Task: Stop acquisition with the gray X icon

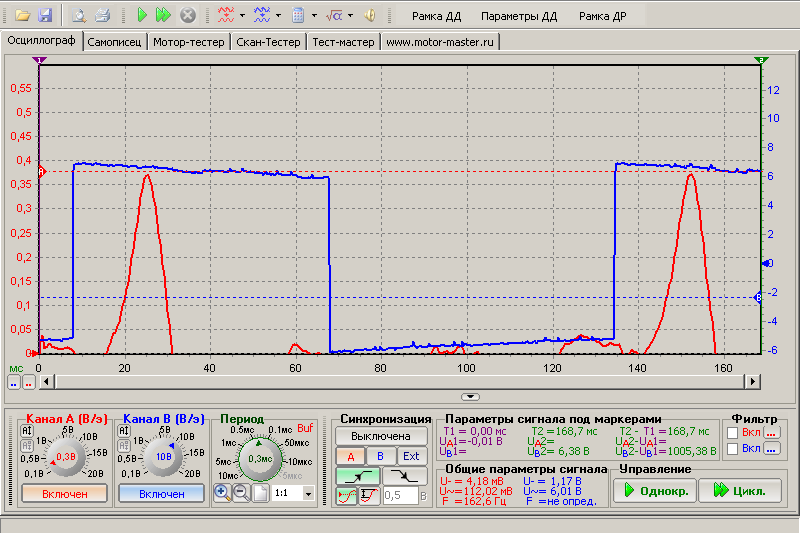Action: pos(188,15)
